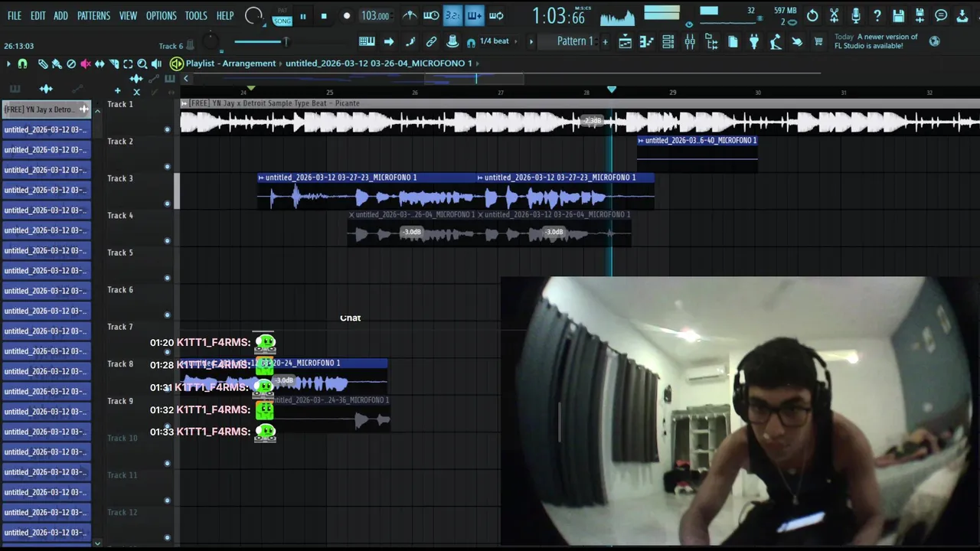Stop playback with the stop button
This screenshot has height=551, width=980.
pyautogui.click(x=324, y=16)
